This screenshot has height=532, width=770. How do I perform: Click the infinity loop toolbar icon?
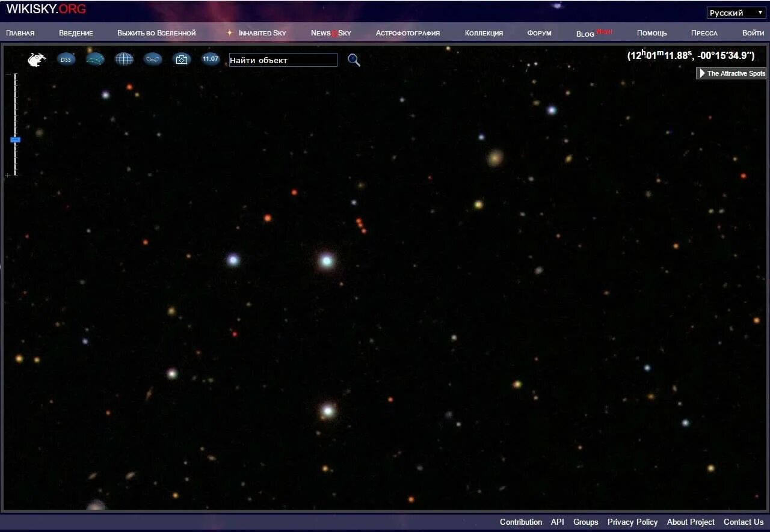click(153, 59)
